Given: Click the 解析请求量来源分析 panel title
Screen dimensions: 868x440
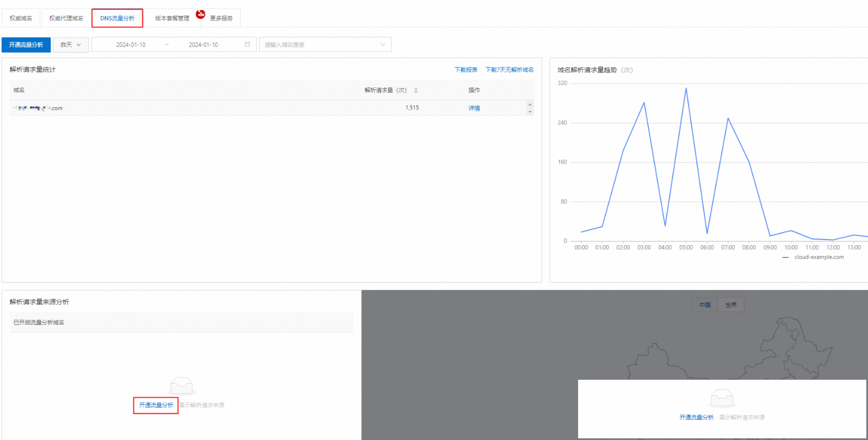Looking at the screenshot, I should pos(39,302).
